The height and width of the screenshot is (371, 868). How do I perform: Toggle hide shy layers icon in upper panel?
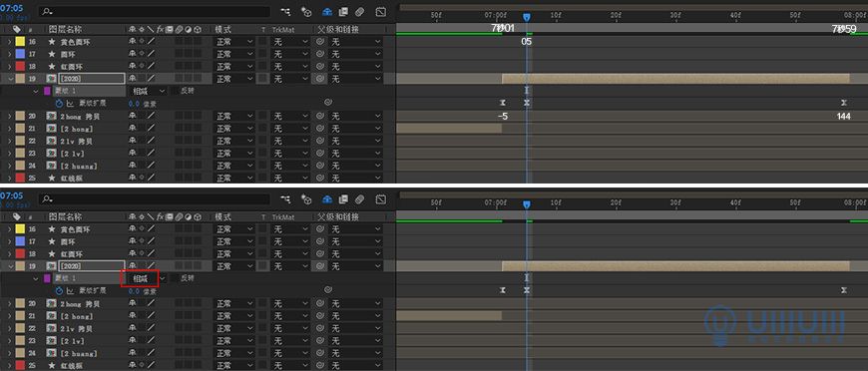tap(327, 12)
